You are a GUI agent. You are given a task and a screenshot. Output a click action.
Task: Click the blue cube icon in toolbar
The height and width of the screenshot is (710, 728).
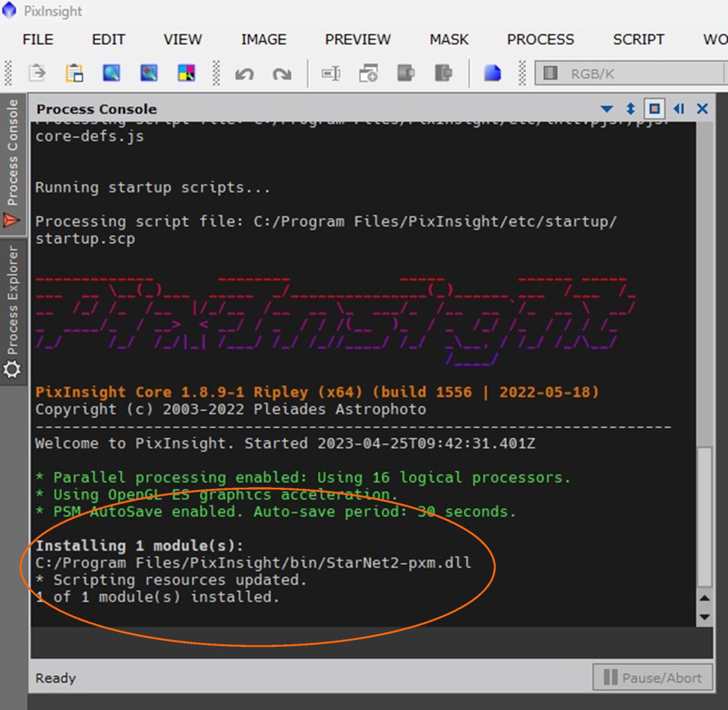click(492, 73)
